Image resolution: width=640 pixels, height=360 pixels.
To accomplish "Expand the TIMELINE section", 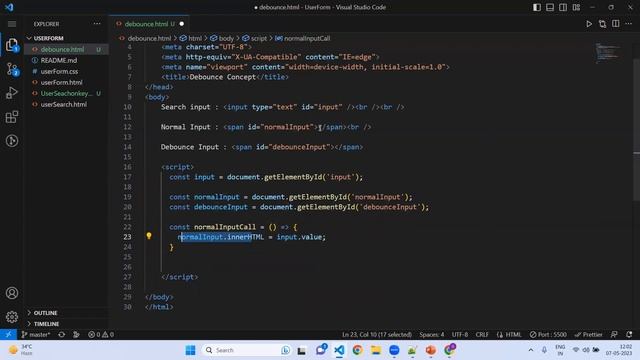I will 46,324.
